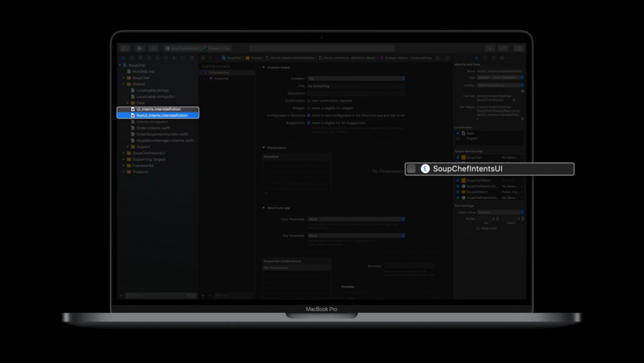
Task: Click the Stop button in the Xcode toolbar
Action: coord(153,48)
